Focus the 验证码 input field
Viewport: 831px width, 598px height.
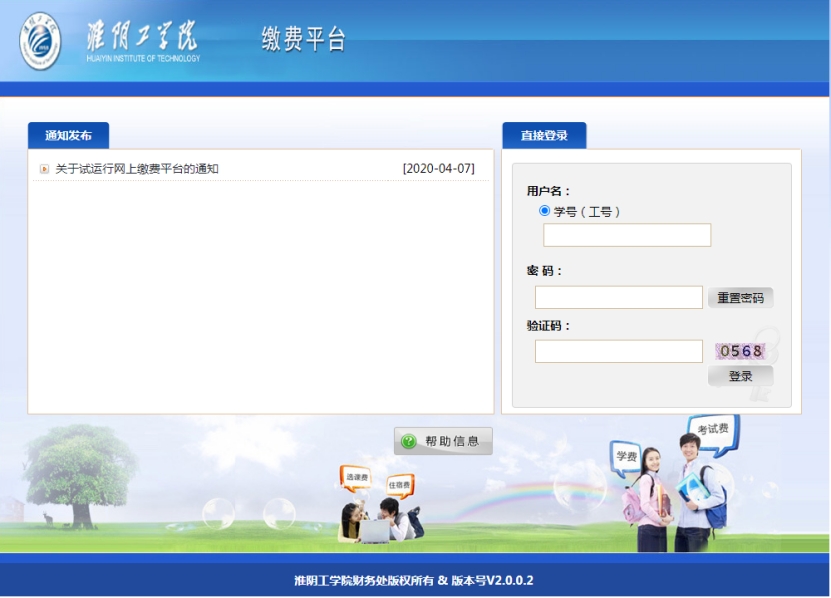tap(619, 351)
